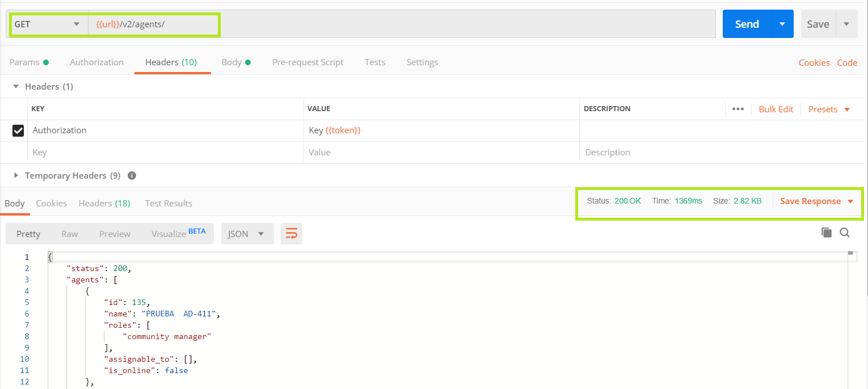Open the request Body tab

pyautogui.click(x=236, y=62)
